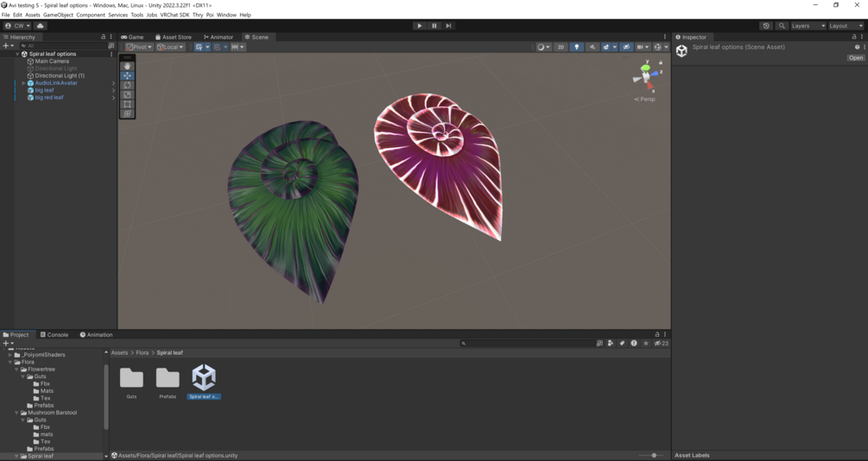Screen dimensions: 868x461
Task: Open Hierarchy panel kebab menu
Action: pyautogui.click(x=111, y=37)
